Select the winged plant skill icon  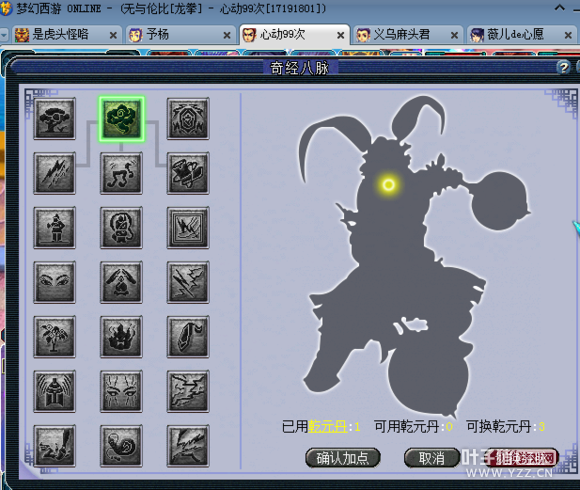[54, 337]
